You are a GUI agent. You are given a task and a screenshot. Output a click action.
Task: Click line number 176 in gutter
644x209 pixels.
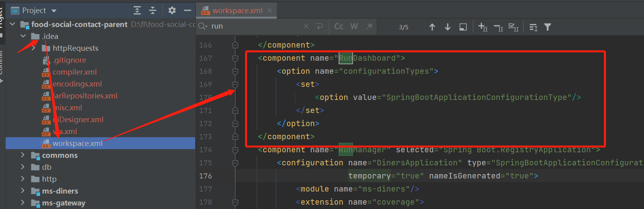click(205, 176)
